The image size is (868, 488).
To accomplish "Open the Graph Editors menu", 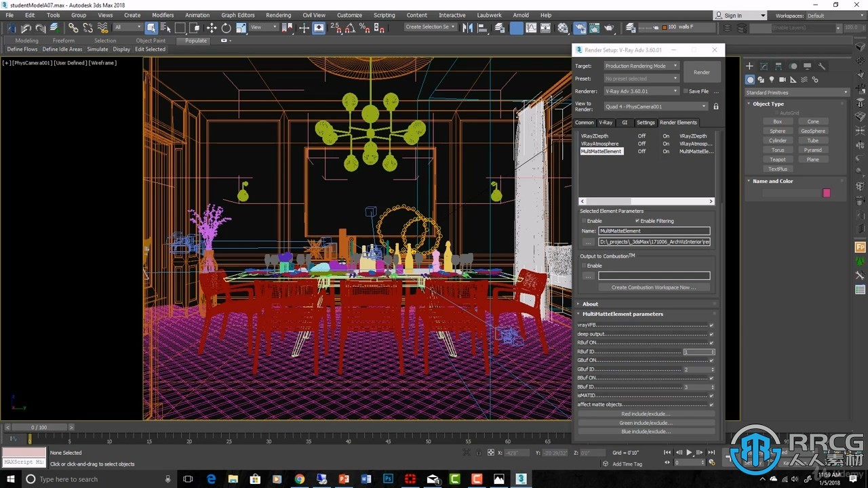I will click(x=237, y=15).
